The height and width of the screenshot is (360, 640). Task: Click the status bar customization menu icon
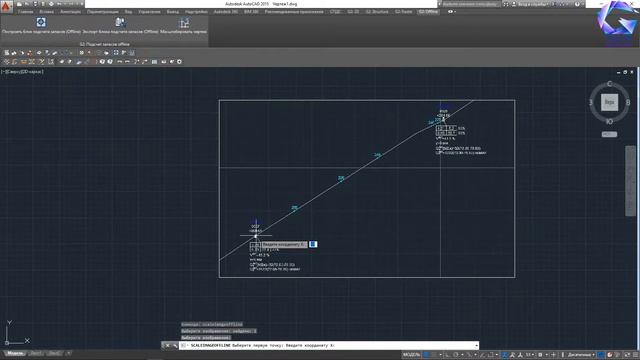(x=635, y=354)
